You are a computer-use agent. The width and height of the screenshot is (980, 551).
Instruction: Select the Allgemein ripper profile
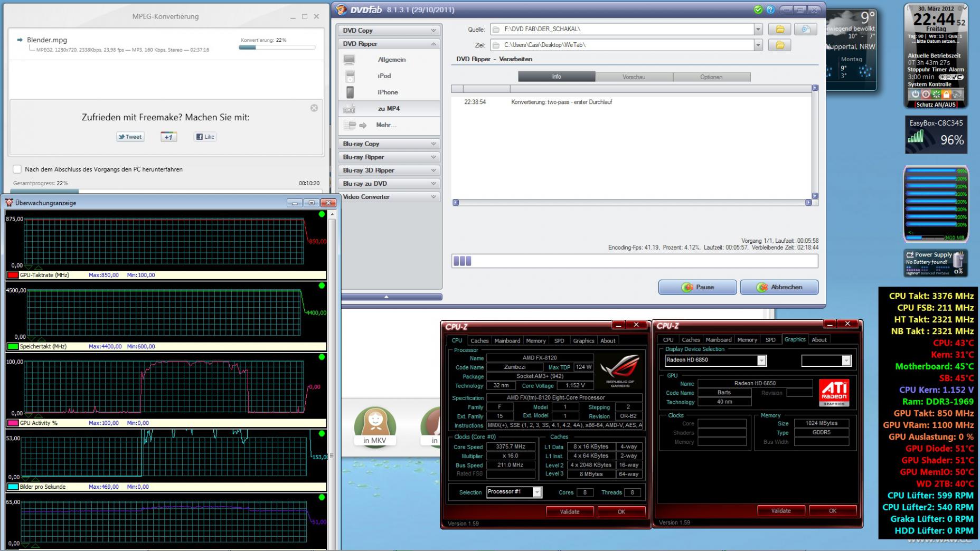(389, 60)
